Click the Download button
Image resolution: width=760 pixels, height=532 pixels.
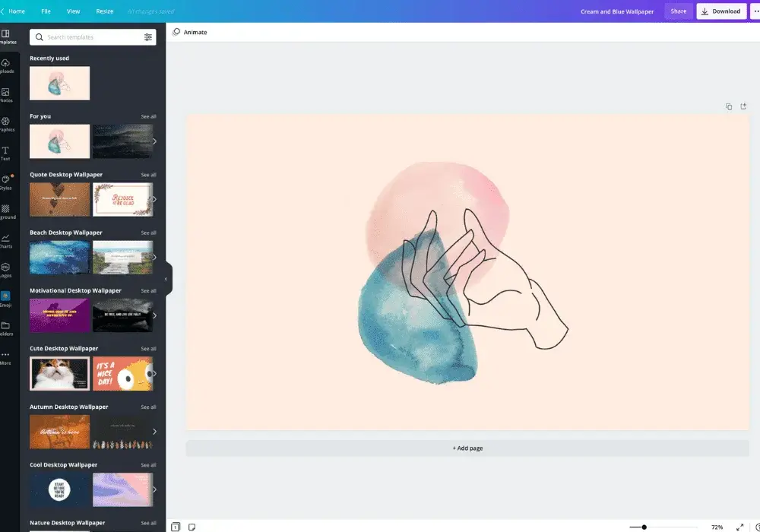point(721,11)
